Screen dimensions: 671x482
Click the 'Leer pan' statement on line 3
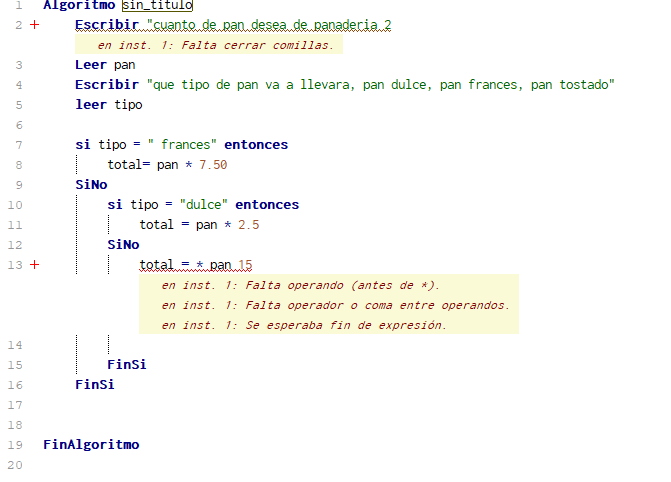coord(105,65)
